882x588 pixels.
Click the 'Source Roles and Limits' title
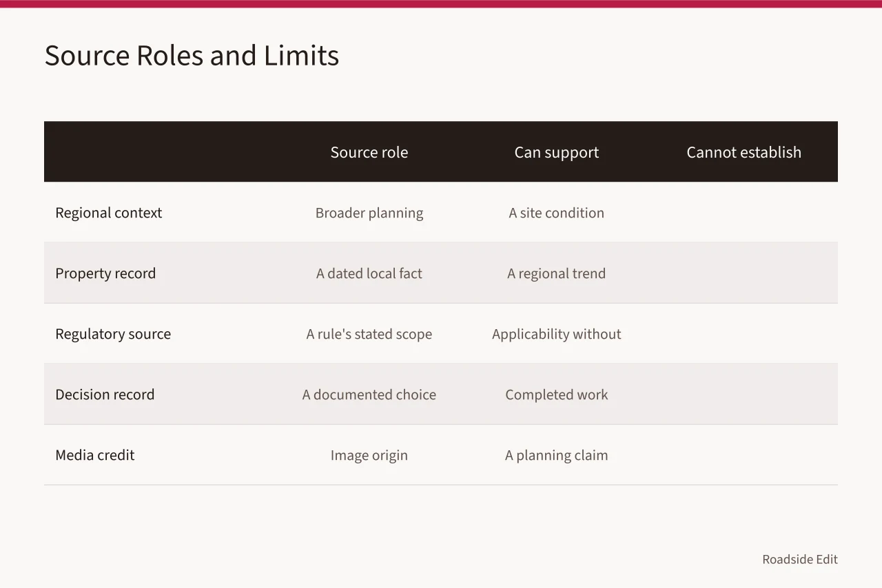click(192, 56)
